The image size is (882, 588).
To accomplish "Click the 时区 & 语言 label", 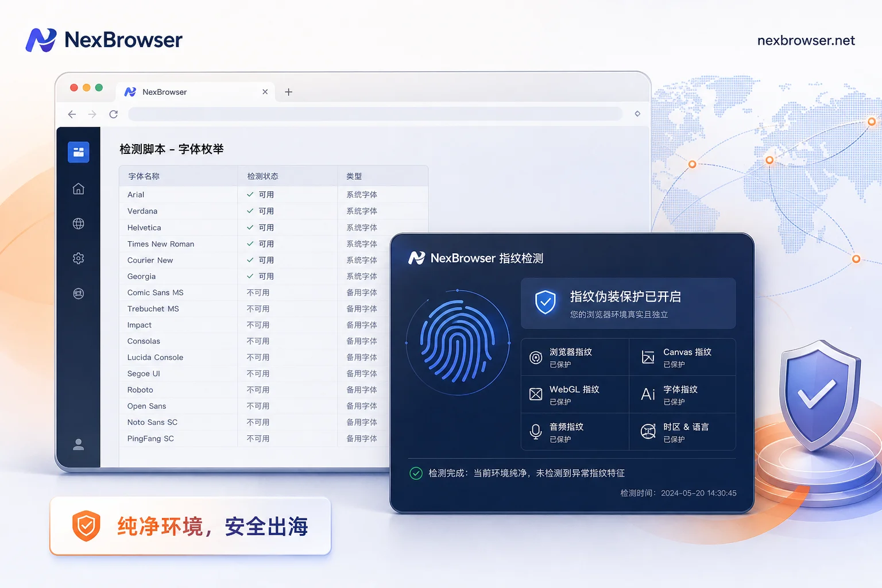I will tap(686, 427).
